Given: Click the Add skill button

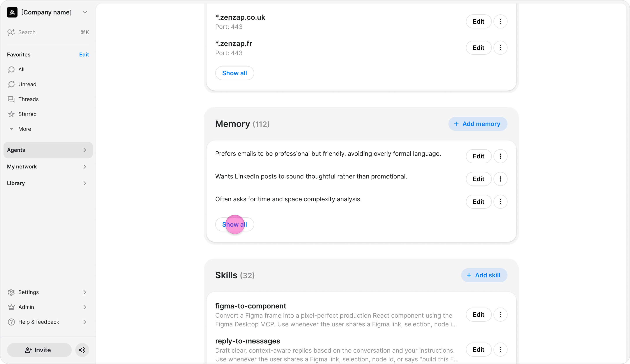Looking at the screenshot, I should 484,275.
